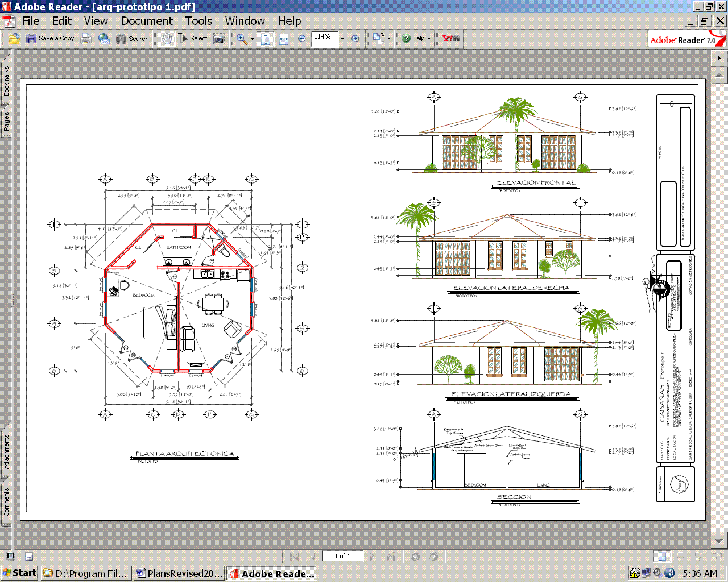Click the Open file folder icon
Viewport: 728px width, 582px height.
click(14, 39)
